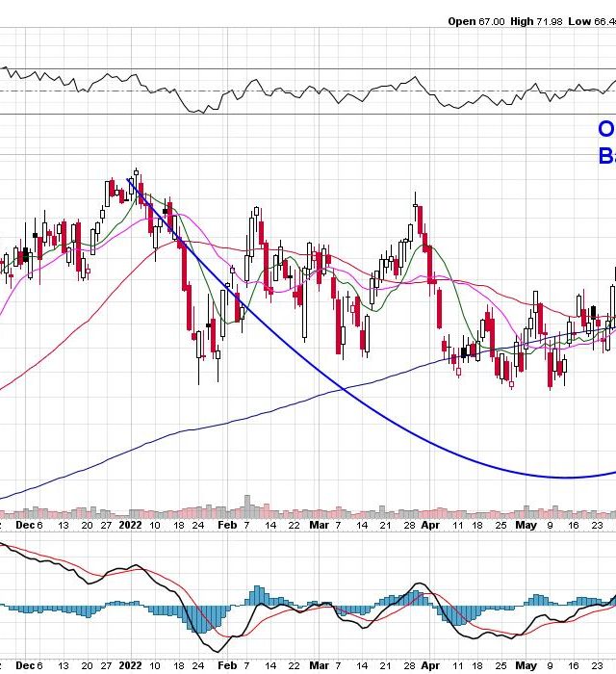Select the blue annotation text at right edge

[606, 143]
